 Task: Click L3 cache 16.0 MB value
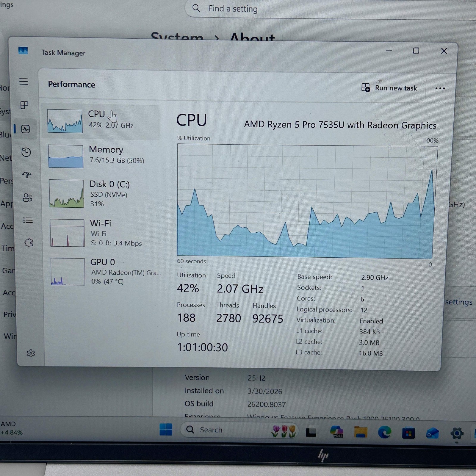click(371, 353)
